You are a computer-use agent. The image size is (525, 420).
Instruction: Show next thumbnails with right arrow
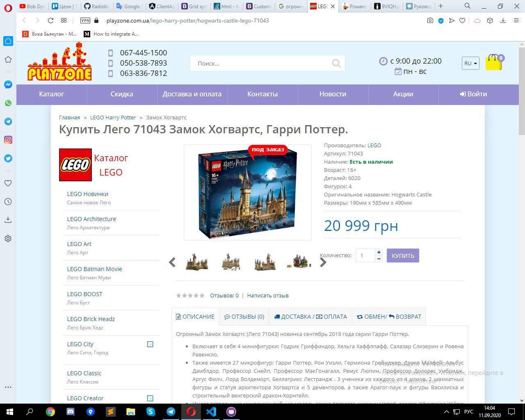pos(323,262)
